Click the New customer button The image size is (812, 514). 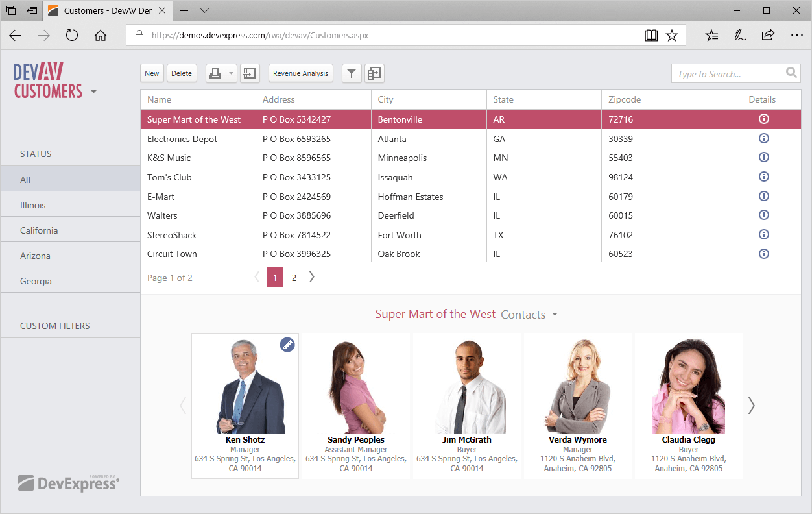(x=152, y=73)
